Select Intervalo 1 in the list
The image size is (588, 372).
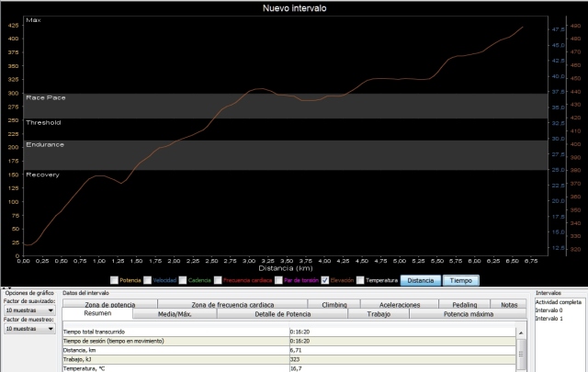point(549,317)
